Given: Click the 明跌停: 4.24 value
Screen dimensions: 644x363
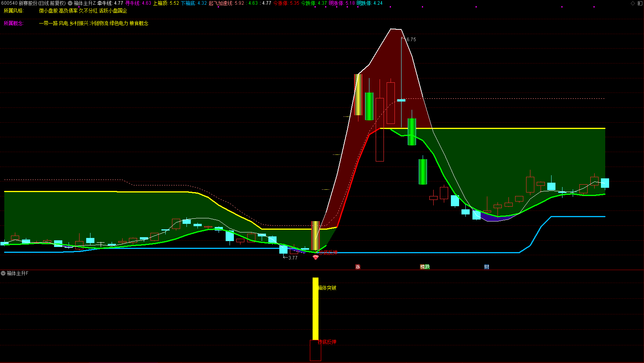Looking at the screenshot, I should [369, 3].
